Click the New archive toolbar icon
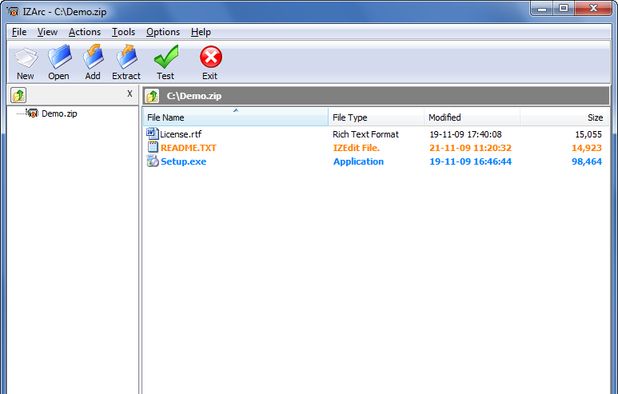Screen dimensions: 618x394 [26, 58]
